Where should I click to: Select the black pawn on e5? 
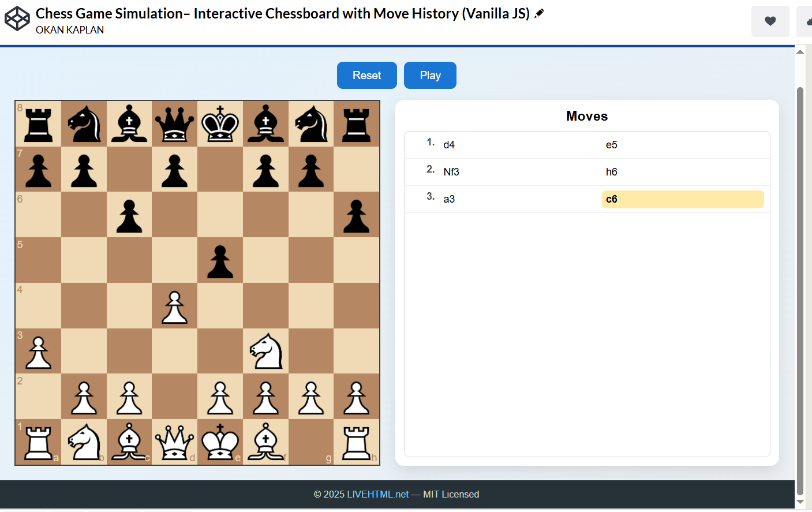220,260
